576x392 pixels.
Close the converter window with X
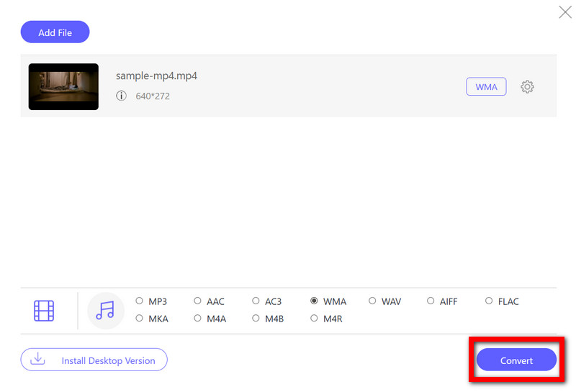[565, 12]
